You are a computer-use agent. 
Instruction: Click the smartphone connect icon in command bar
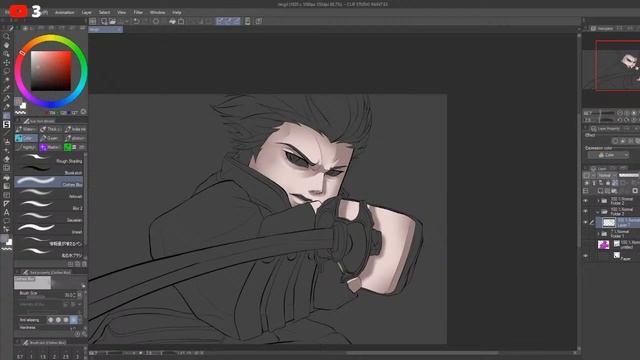click(x=247, y=21)
